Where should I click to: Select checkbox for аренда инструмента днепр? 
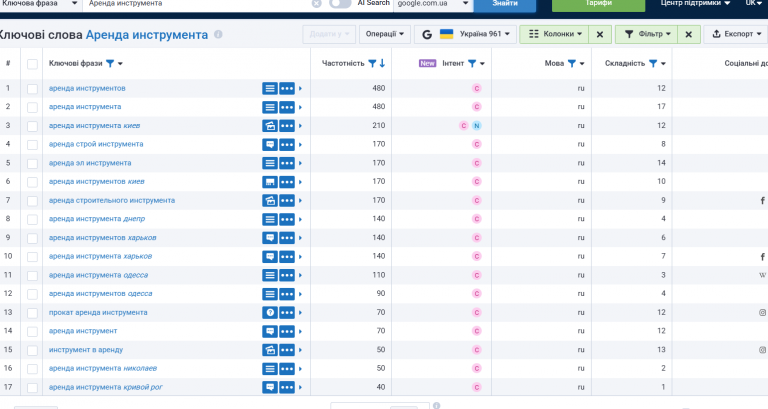tap(32, 219)
